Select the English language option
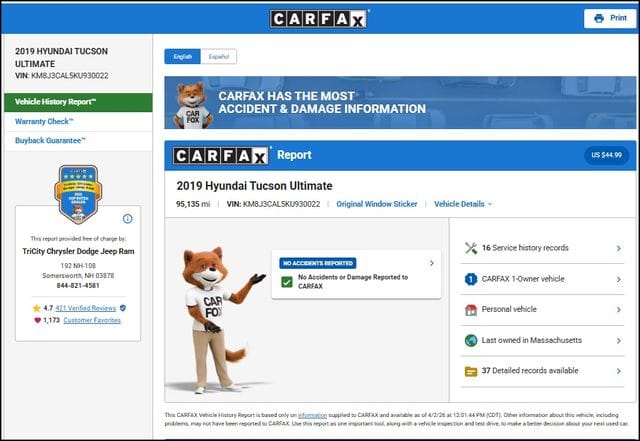The width and height of the screenshot is (640, 441). click(x=183, y=57)
